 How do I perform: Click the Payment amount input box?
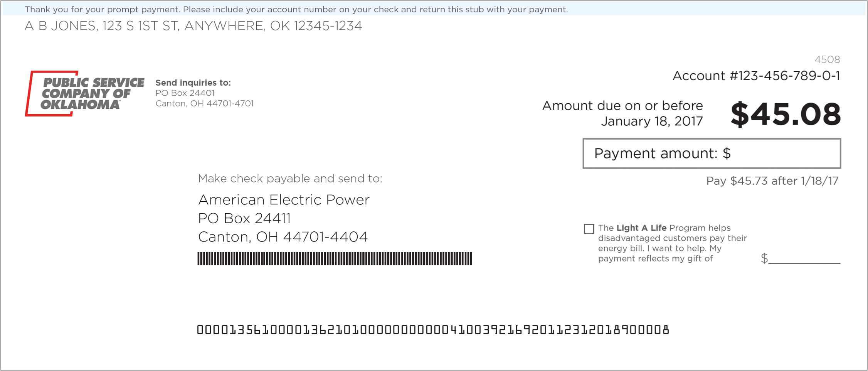[712, 153]
